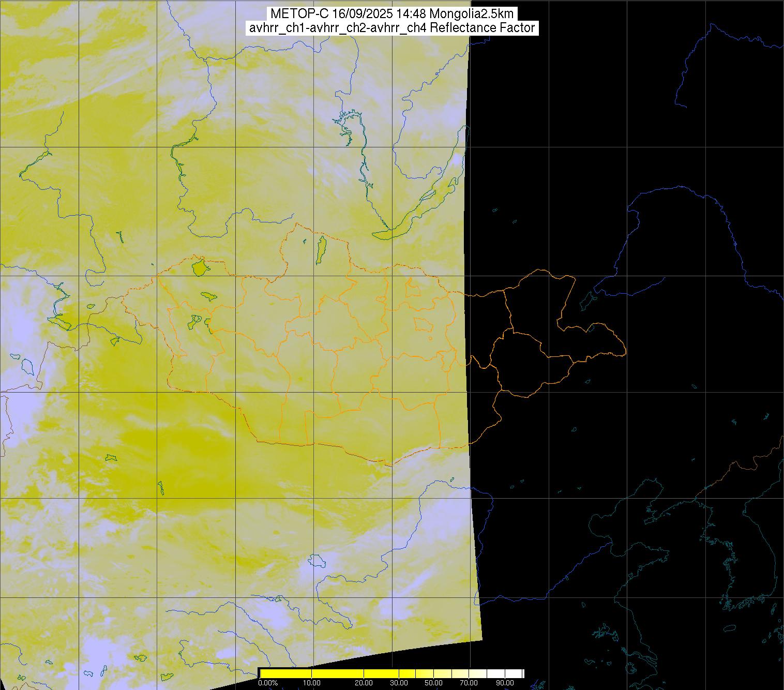Click the "50.00" colorbar label
The image size is (784, 690).
click(x=433, y=683)
